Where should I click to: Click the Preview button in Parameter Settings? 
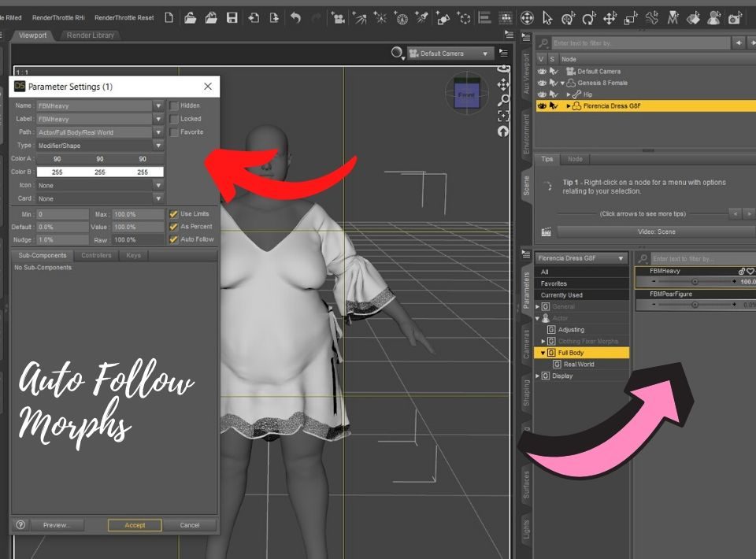(x=57, y=525)
